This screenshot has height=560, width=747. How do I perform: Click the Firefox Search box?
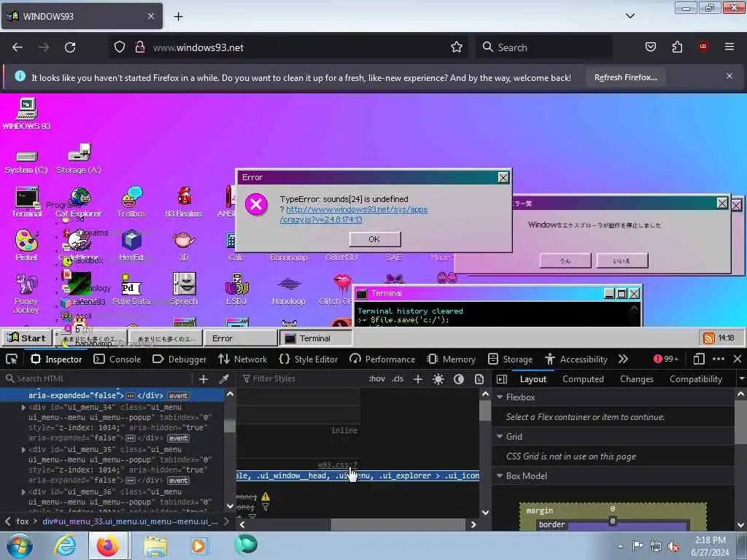pyautogui.click(x=543, y=47)
